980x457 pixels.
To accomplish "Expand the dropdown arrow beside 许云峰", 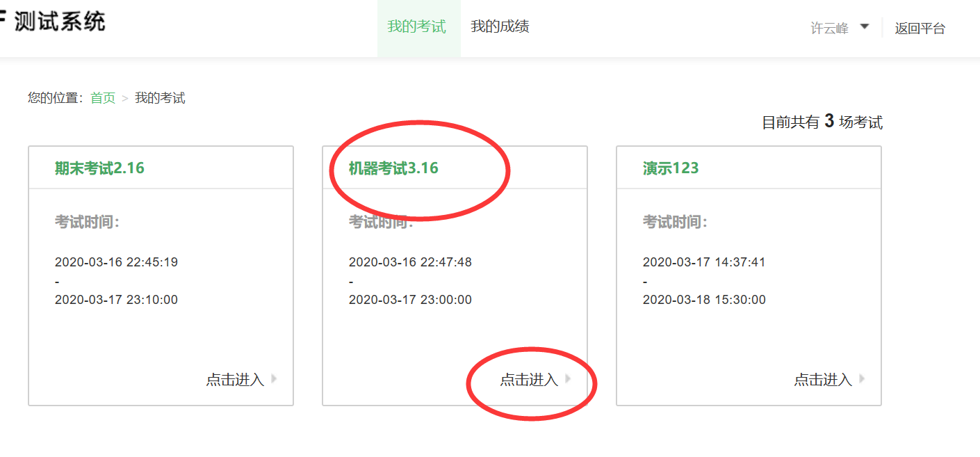I will coord(864,27).
